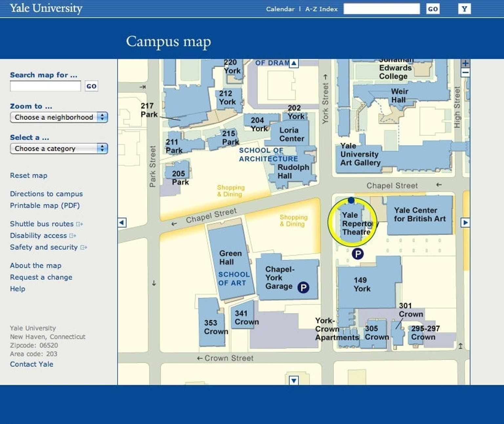Click parking icon below Yale Repertory Theatre
Screen dimensions: 504x424
coord(358,253)
